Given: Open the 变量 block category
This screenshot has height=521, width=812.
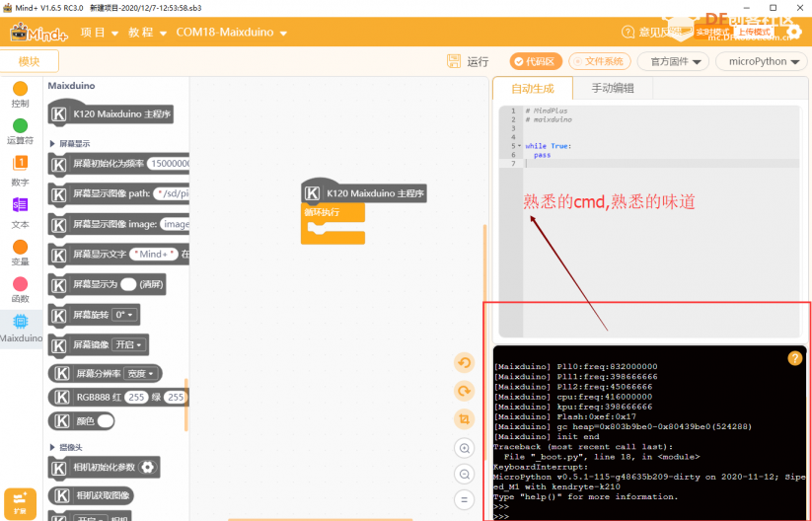Looking at the screenshot, I should coord(20,253).
